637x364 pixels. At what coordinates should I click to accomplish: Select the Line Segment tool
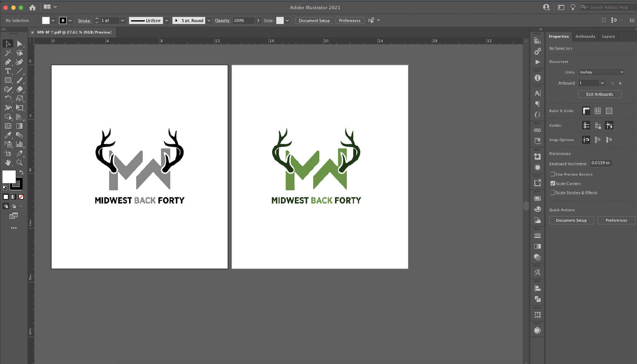point(19,71)
